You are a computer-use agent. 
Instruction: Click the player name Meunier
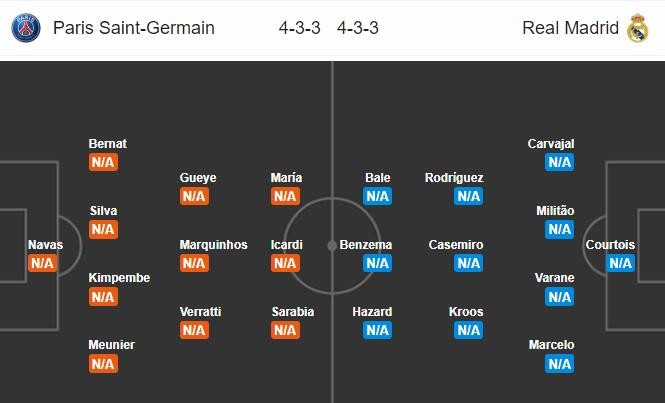pyautogui.click(x=112, y=345)
